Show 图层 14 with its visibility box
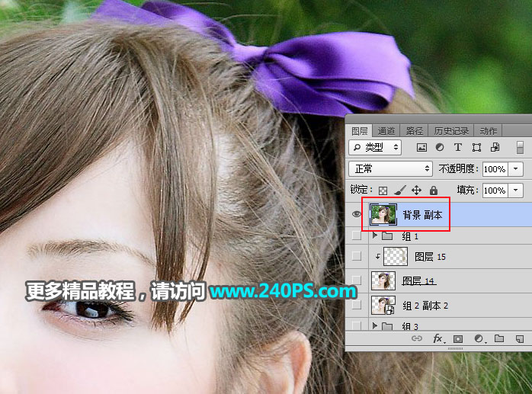532x394 pixels. pyautogui.click(x=357, y=280)
